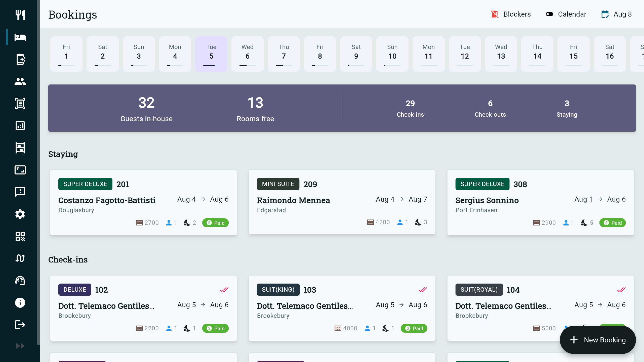
Task: Open the reports chart icon in sidebar
Action: click(x=20, y=126)
